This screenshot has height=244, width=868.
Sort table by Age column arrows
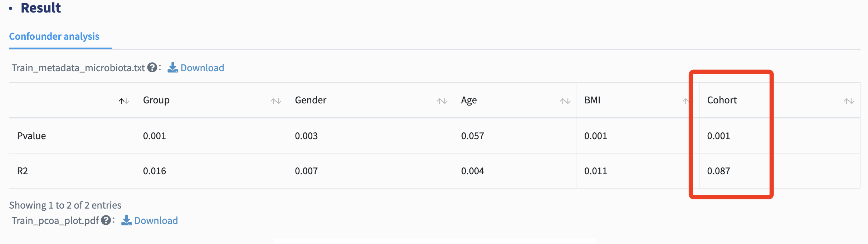(x=565, y=101)
